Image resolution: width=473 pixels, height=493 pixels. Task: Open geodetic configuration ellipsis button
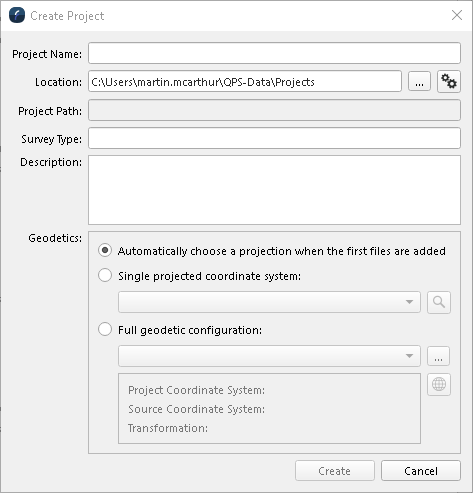[x=438, y=356]
